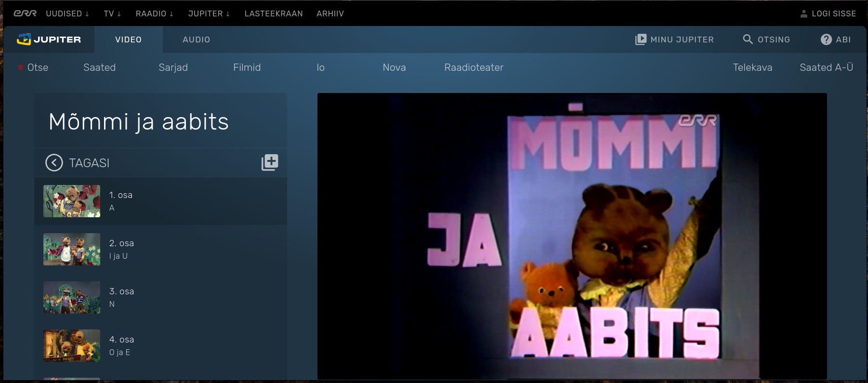868x383 pixels.
Task: Expand the Uudised dropdown
Action: tap(67, 13)
